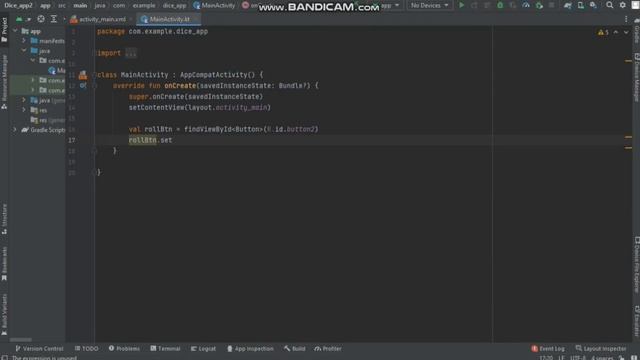This screenshot has height=360, width=640.
Task: Open the Structure side tab
Action: coord(4,219)
